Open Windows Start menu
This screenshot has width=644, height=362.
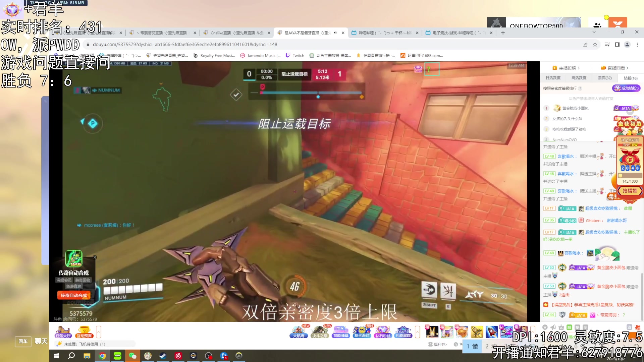tap(56, 356)
